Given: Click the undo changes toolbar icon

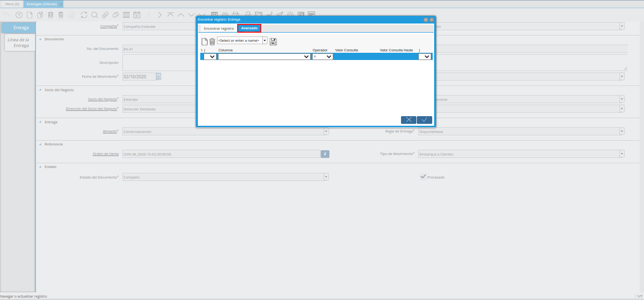Looking at the screenshot, I should 7,15.
